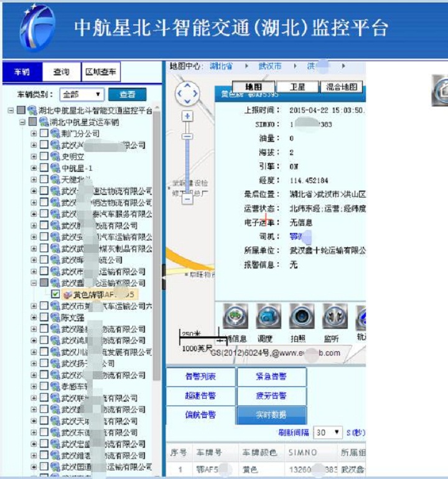Collapse the root platform tree node
Screen dimensions: 448x479
pyautogui.click(x=11, y=110)
